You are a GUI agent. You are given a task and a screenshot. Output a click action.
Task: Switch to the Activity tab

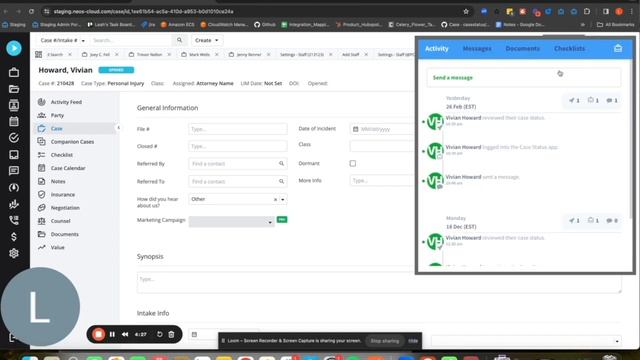(x=436, y=48)
